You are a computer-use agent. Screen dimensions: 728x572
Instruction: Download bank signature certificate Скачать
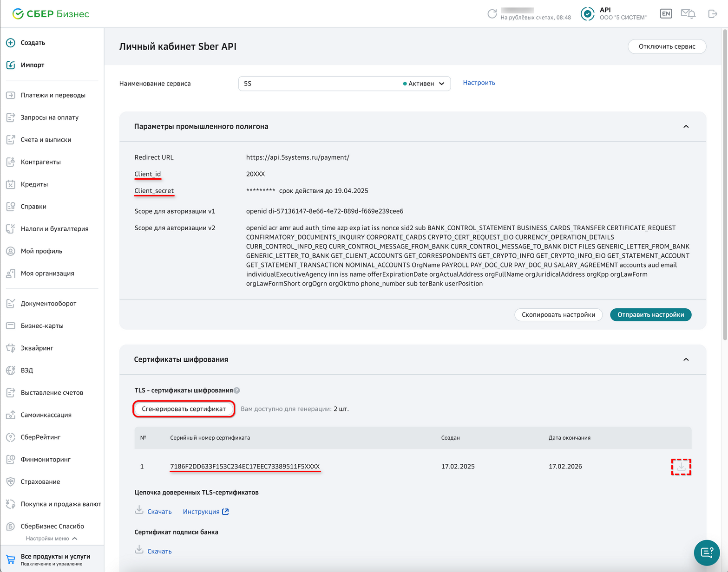153,551
